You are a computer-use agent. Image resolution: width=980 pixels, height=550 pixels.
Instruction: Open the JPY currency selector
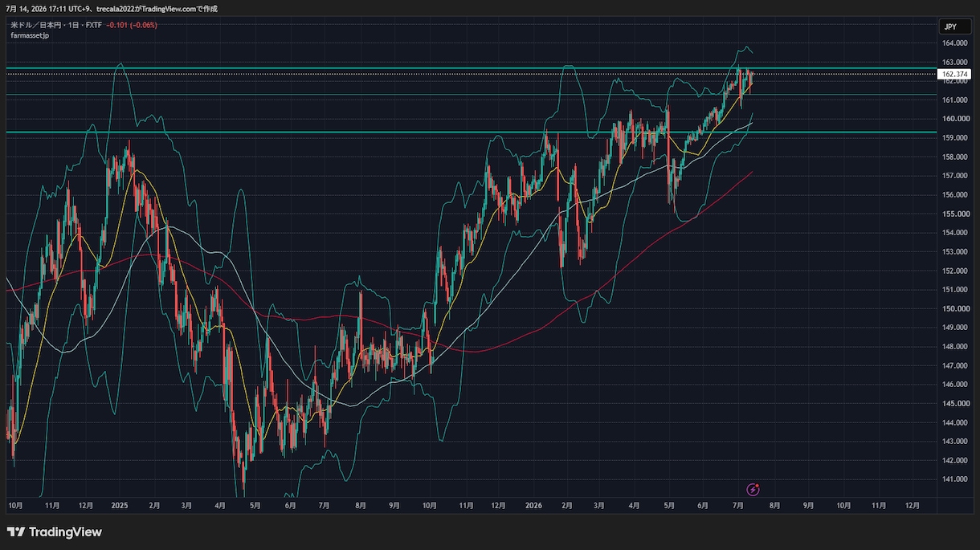coord(955,26)
